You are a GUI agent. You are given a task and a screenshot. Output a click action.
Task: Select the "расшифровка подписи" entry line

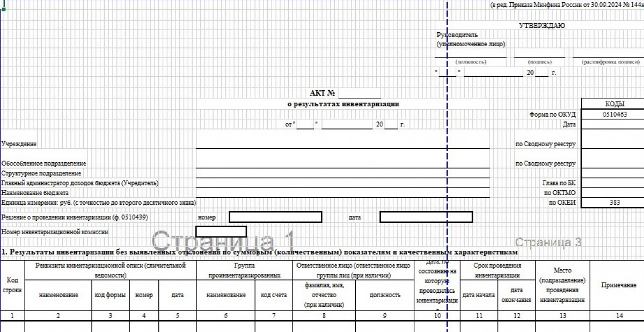[609, 53]
